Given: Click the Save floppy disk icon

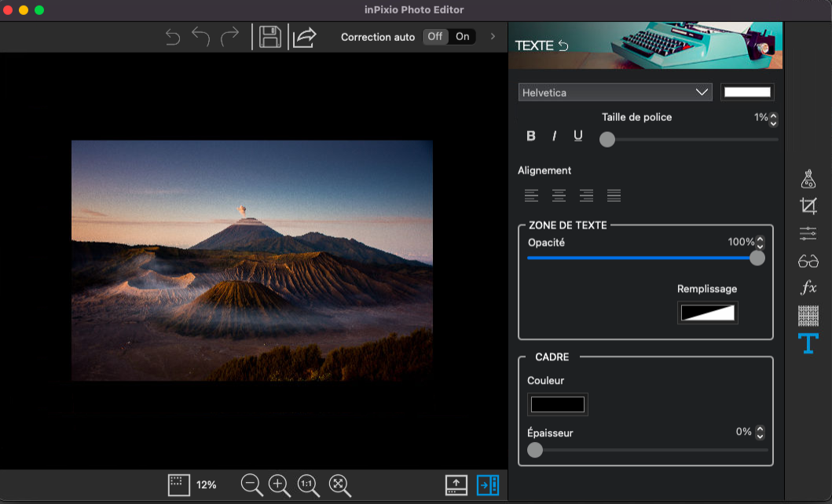Looking at the screenshot, I should pos(270,37).
